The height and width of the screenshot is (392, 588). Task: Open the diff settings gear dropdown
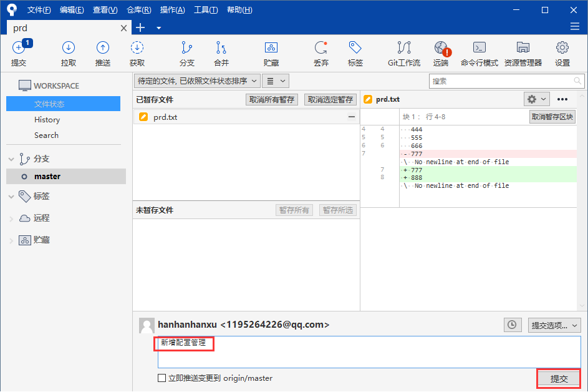click(x=536, y=99)
